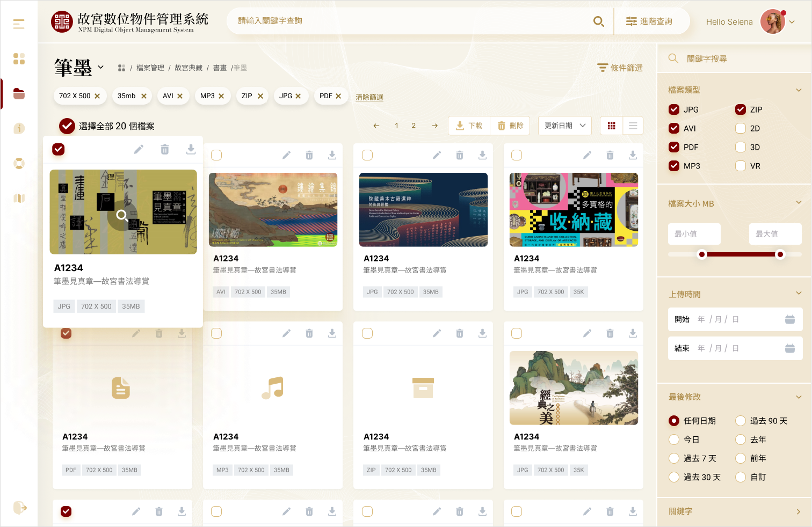Uncheck the ZIP file type

(x=741, y=109)
